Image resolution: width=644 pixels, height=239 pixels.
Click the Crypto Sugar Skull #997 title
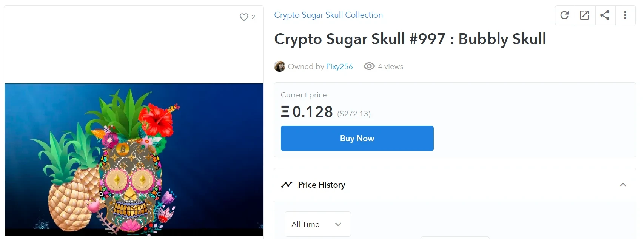(x=410, y=39)
